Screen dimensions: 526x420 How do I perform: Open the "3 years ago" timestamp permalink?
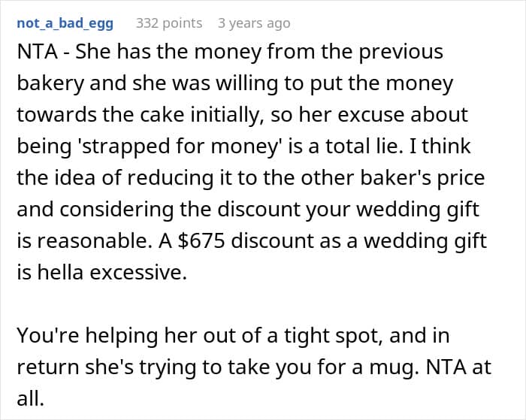[254, 23]
